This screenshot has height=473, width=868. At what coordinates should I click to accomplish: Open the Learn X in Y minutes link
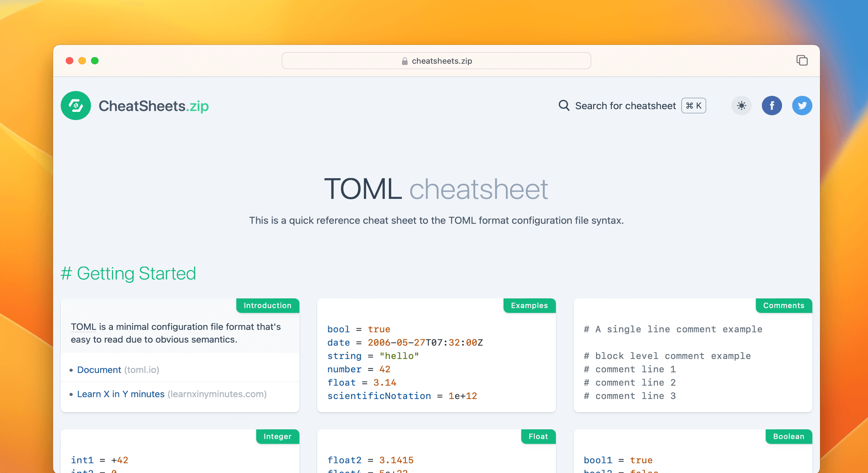121,394
